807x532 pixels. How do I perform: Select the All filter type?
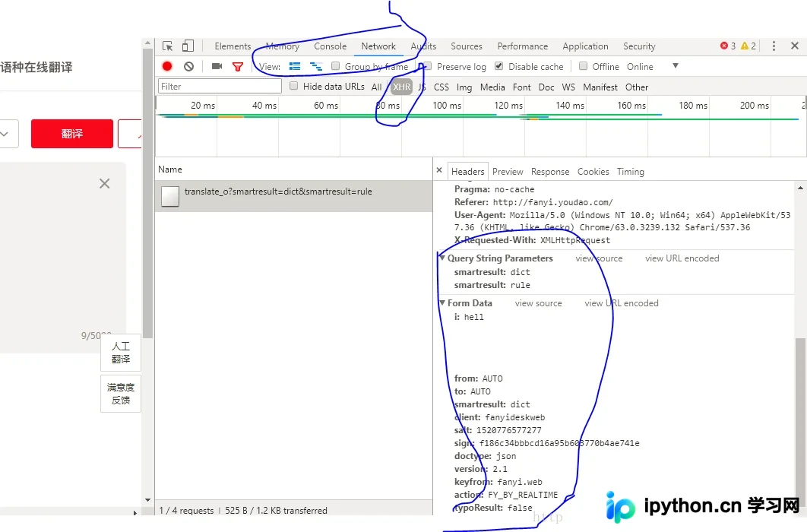(x=376, y=87)
